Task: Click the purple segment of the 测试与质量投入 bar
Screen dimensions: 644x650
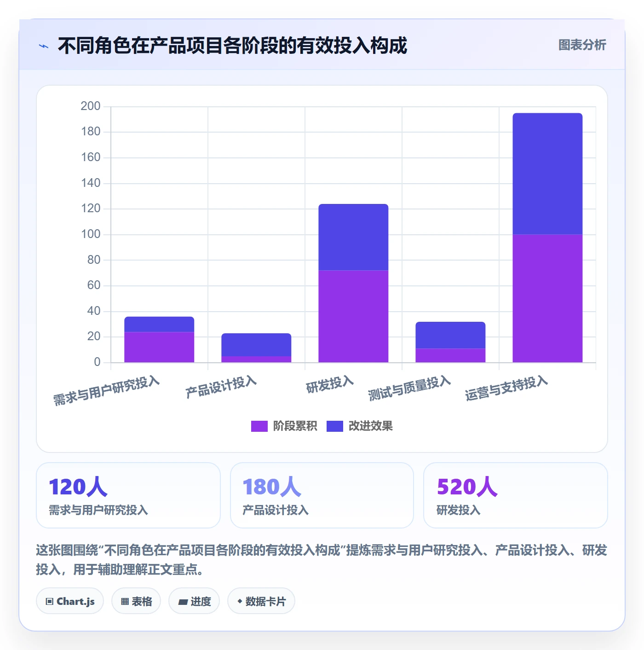Action: tap(450, 355)
